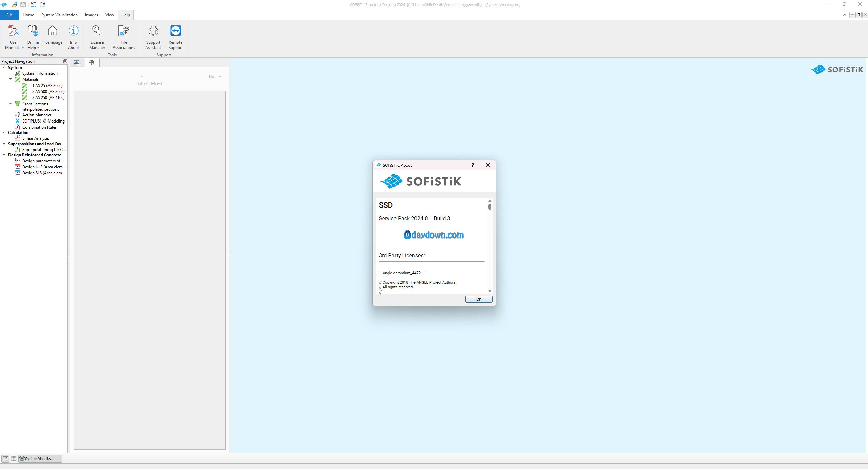868x469 pixels.
Task: Switch to the System Visualization tab
Action: tap(59, 15)
